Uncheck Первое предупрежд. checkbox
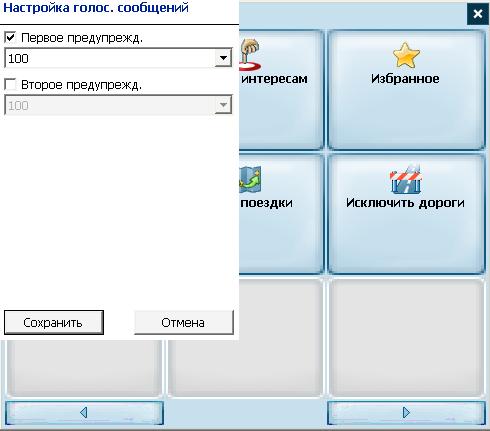Image resolution: width=490 pixels, height=431 pixels. (x=10, y=37)
